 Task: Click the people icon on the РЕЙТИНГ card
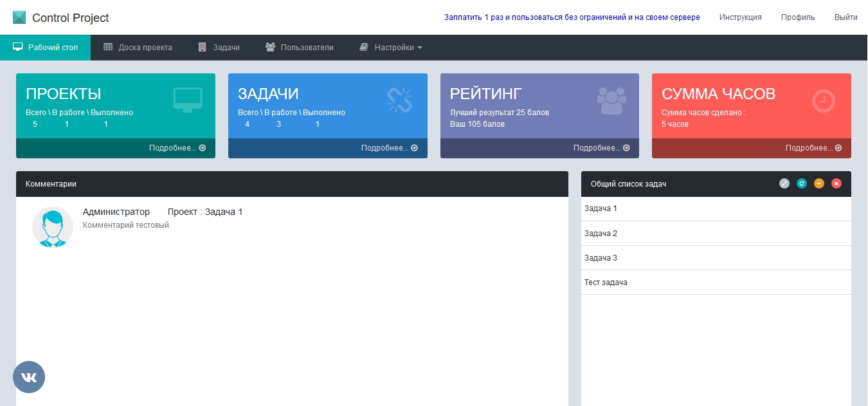point(611,100)
